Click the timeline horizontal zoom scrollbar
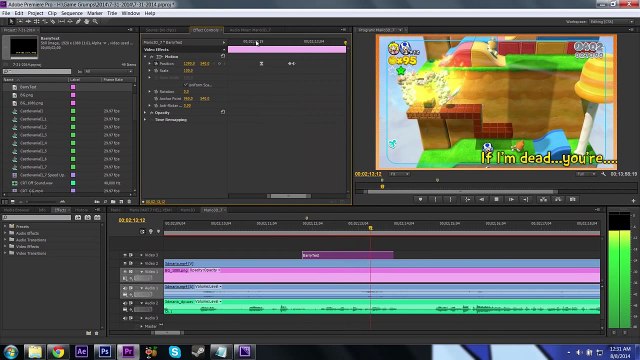The width and height of the screenshot is (640, 360). 167,333
